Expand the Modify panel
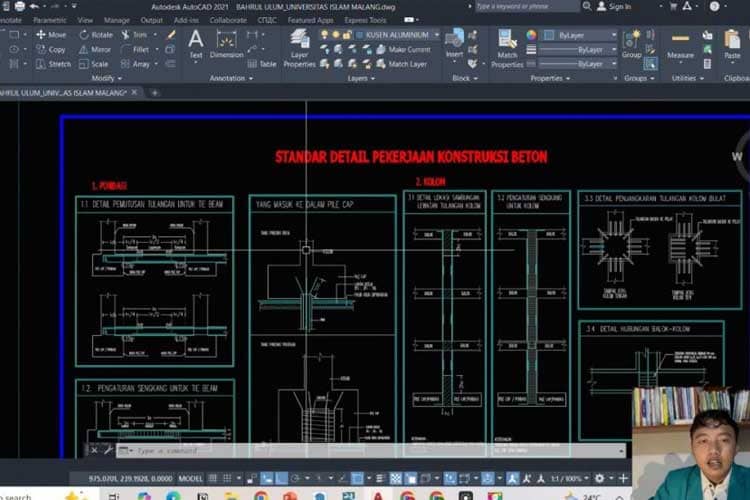750x500 pixels. click(106, 78)
